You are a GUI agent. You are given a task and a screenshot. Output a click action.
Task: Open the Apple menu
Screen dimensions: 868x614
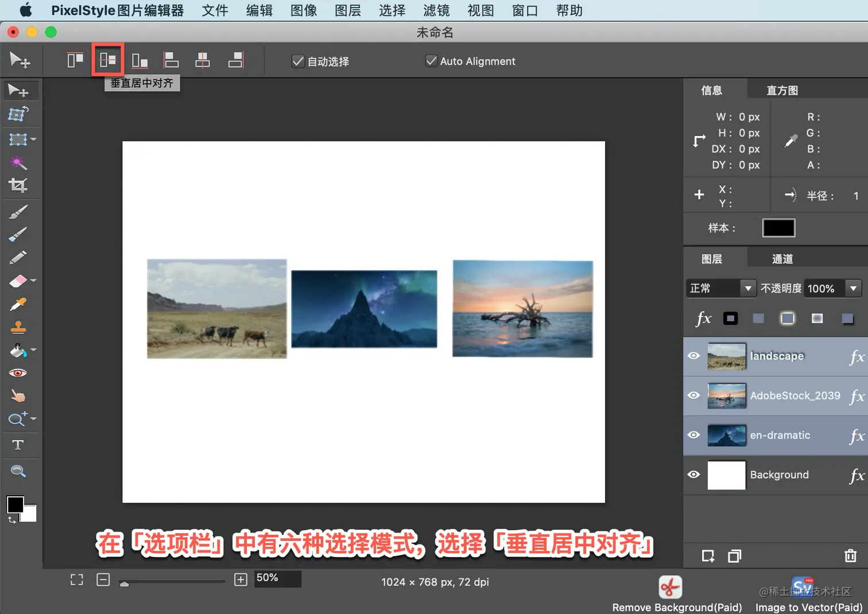(x=26, y=10)
